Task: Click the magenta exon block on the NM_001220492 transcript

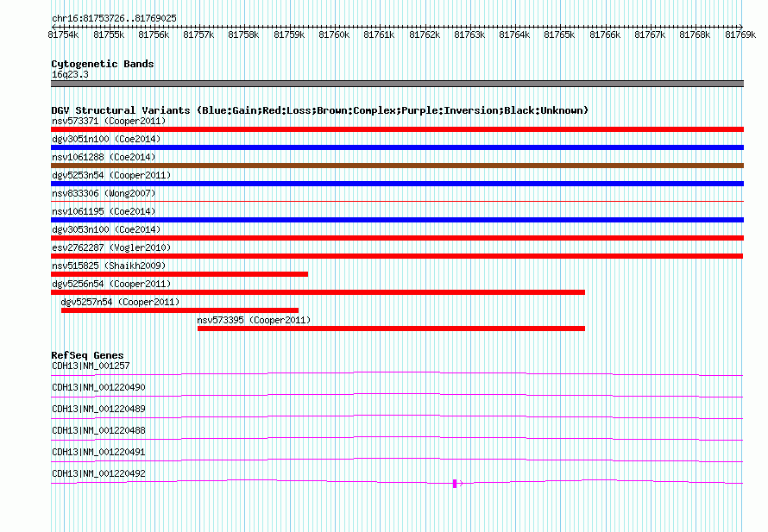Action: click(455, 484)
